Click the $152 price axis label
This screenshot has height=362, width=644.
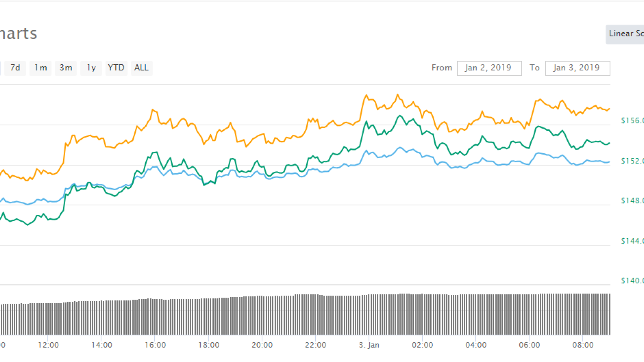pyautogui.click(x=632, y=161)
